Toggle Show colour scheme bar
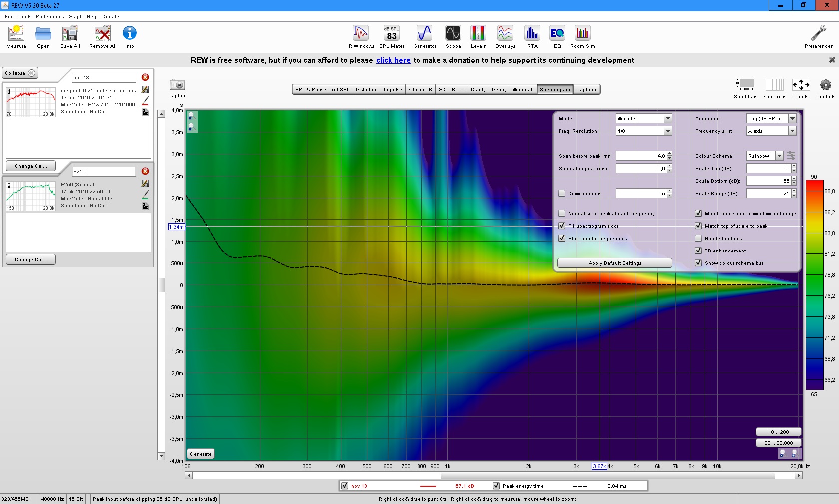This screenshot has height=504, width=839. (x=698, y=263)
